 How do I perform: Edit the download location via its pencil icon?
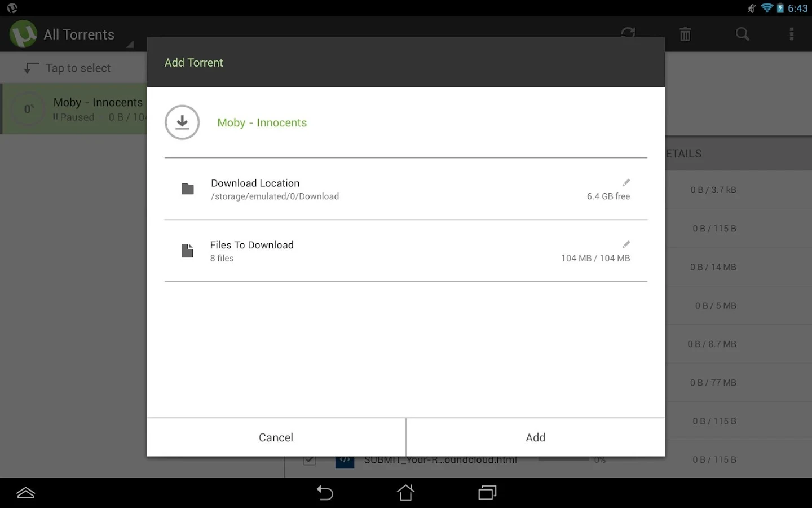[626, 182]
